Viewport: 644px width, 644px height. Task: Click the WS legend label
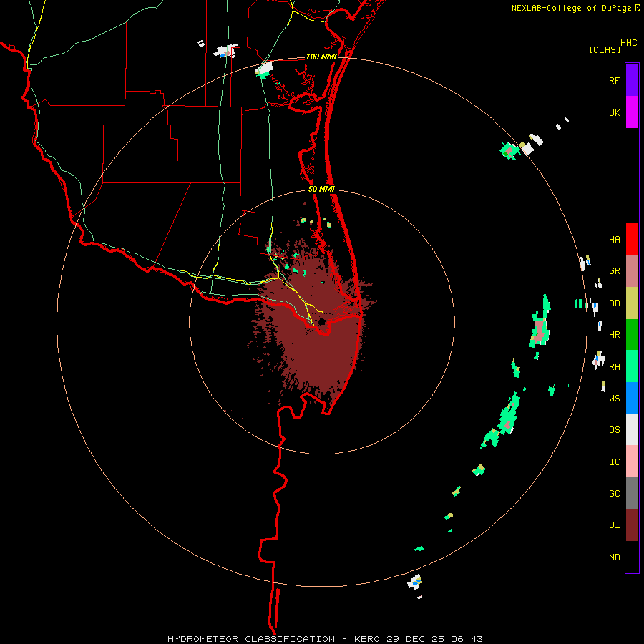click(614, 398)
